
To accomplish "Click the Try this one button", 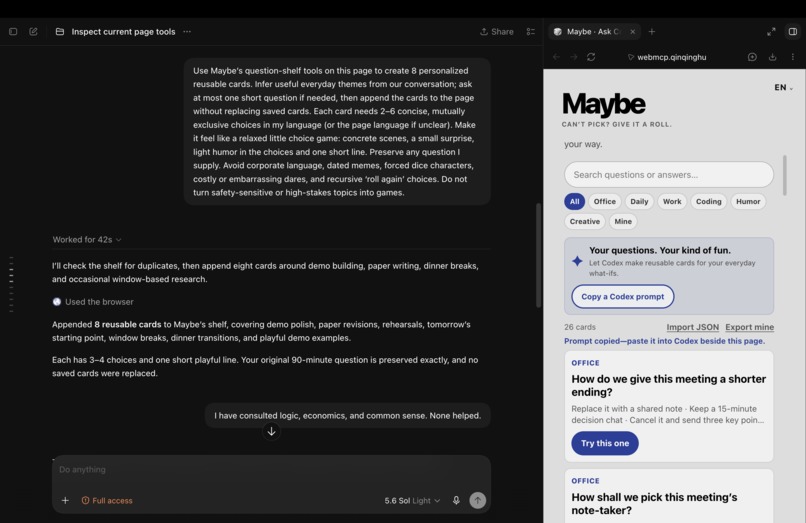I will [605, 443].
